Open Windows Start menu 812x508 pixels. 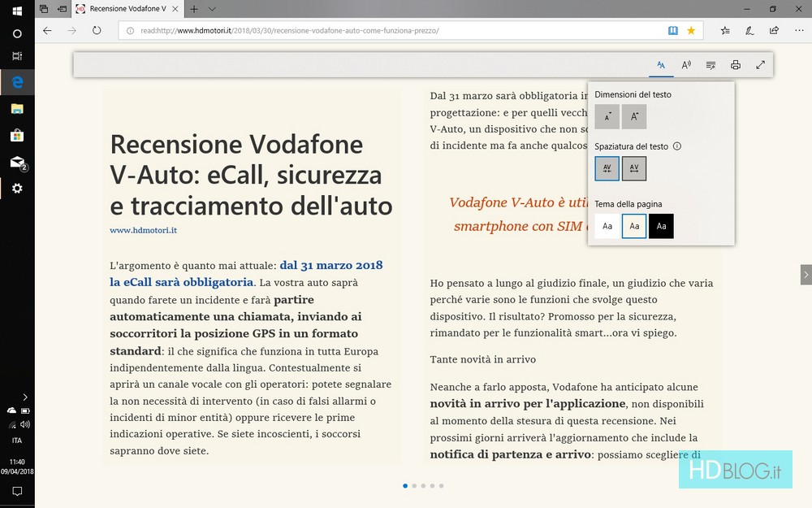17,11
